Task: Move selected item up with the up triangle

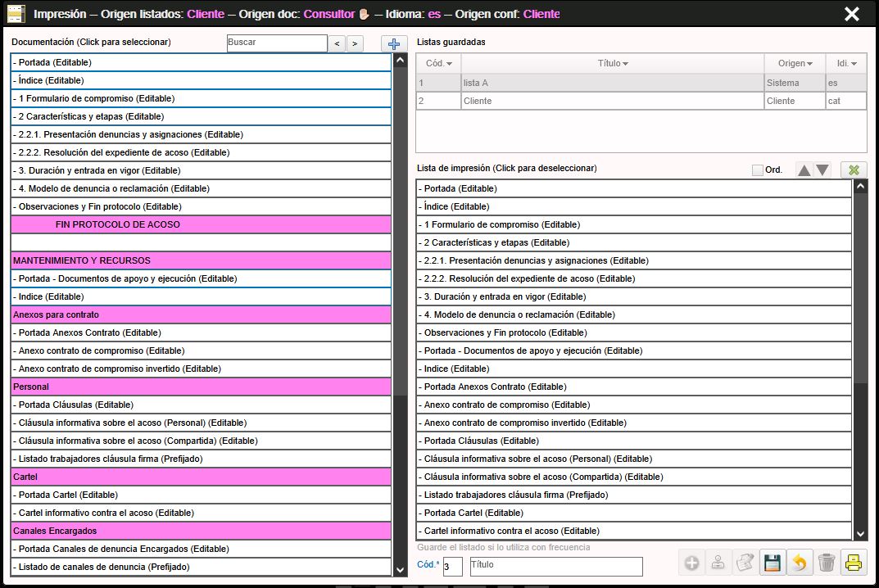Action: (x=804, y=170)
